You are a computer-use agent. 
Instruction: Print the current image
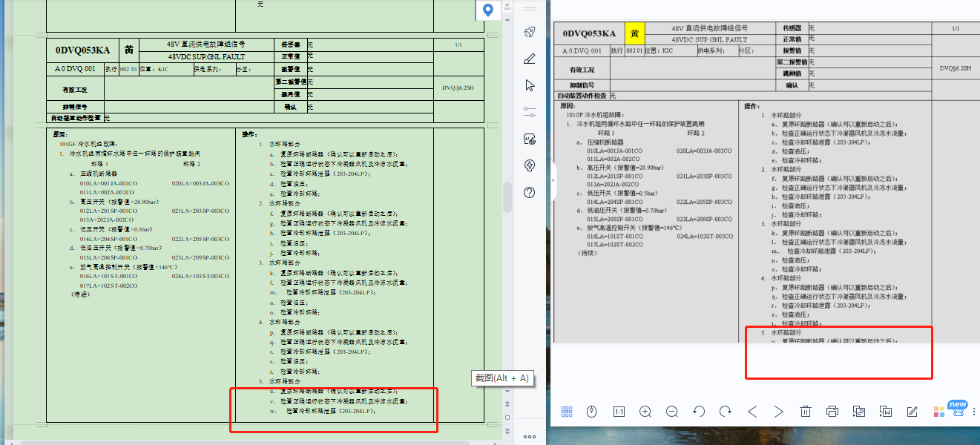click(832, 412)
